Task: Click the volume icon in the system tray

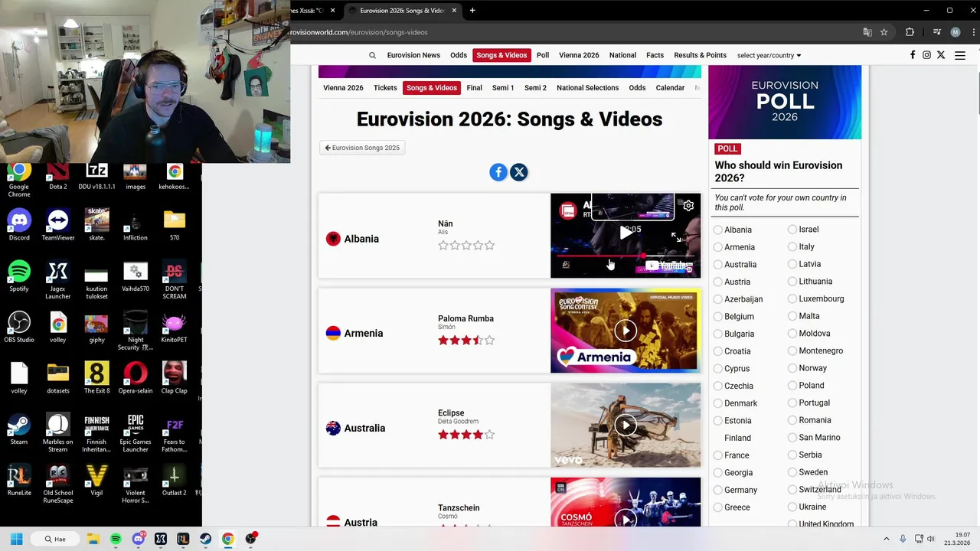Action: click(931, 539)
